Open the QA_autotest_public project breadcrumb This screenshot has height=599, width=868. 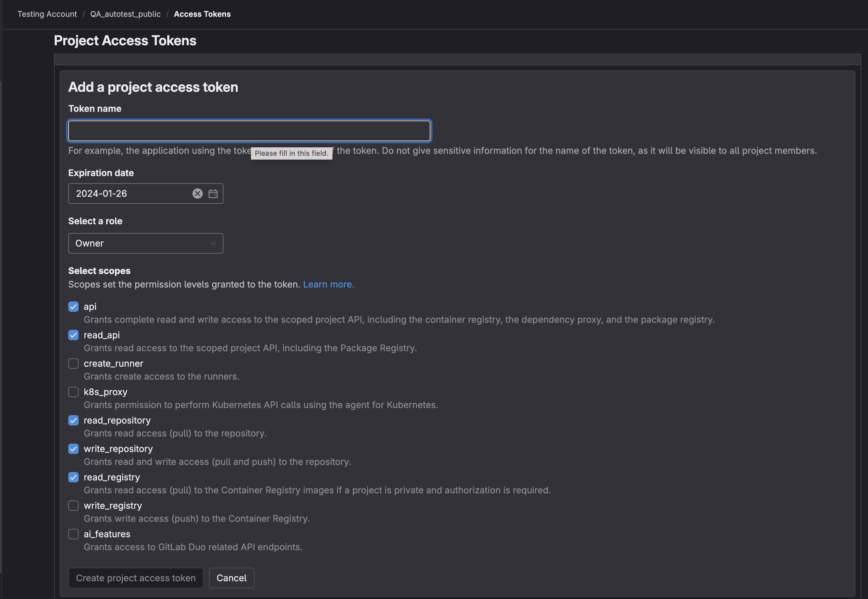tap(125, 14)
